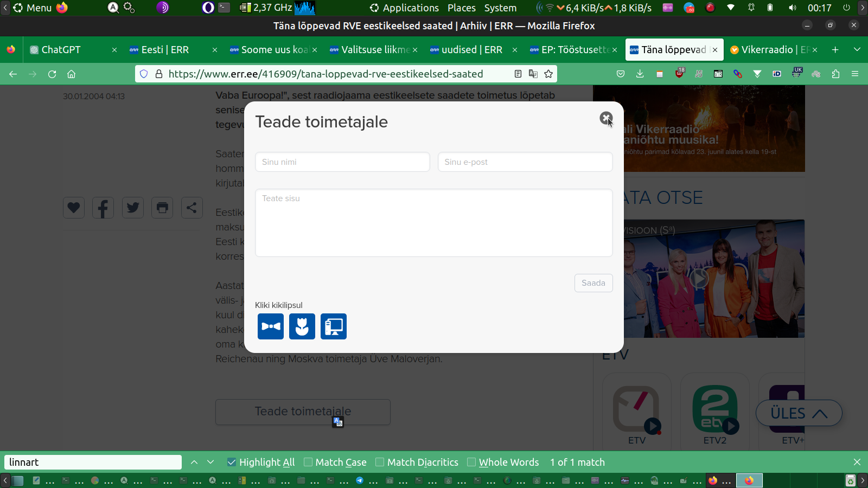
Task: Click into the Teate sisu message box
Action: (434, 223)
